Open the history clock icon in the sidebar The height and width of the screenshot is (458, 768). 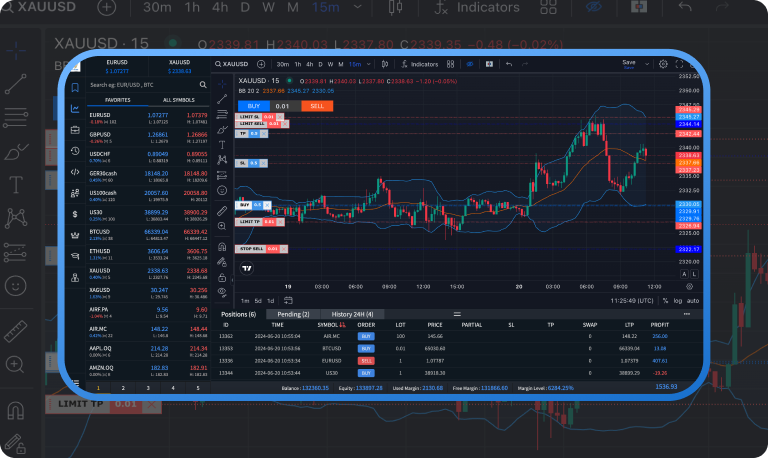coord(75,151)
